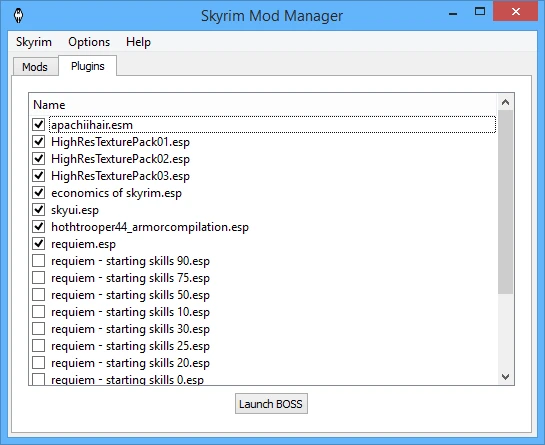Select the Plugins tab
Screen dimensions: 545x445
(x=88, y=66)
